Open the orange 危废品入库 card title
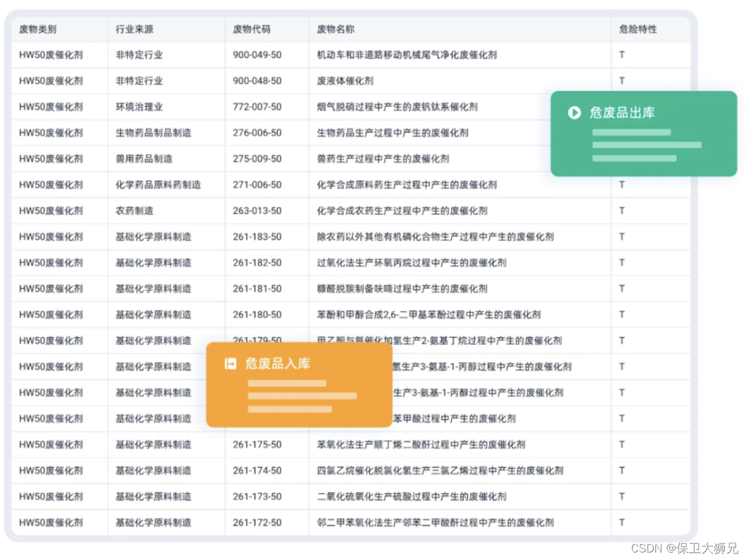748x560 pixels. pyautogui.click(x=278, y=364)
